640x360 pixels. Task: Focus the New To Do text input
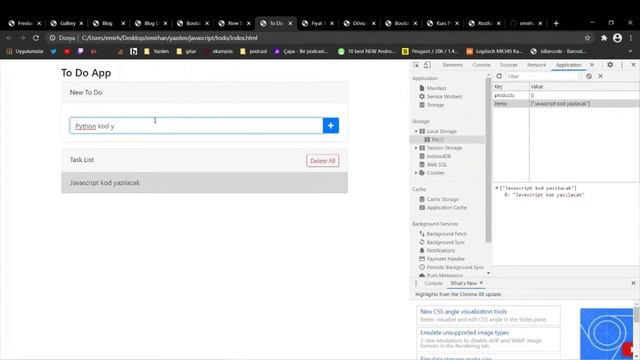pos(196,126)
